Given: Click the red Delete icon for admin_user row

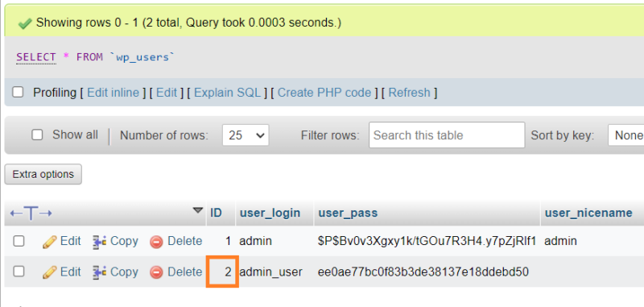Looking at the screenshot, I should click(x=156, y=272).
